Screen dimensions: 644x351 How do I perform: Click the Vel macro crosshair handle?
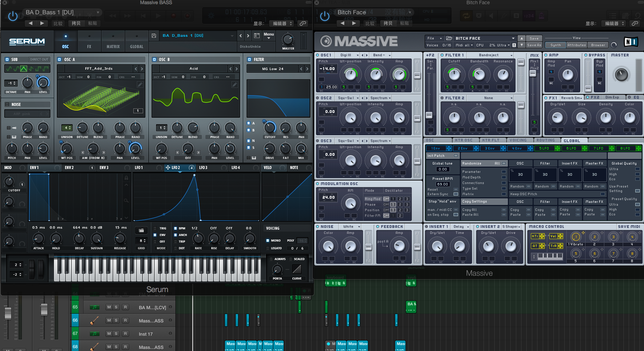(560, 236)
